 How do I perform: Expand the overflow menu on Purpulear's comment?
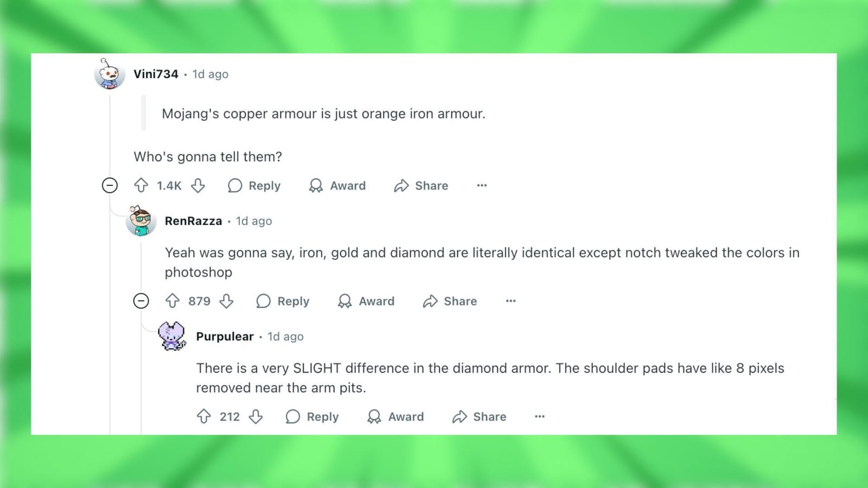pos(539,416)
